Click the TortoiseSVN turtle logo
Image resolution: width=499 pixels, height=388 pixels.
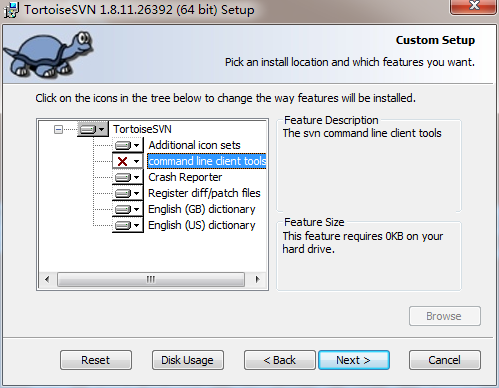[x=48, y=54]
